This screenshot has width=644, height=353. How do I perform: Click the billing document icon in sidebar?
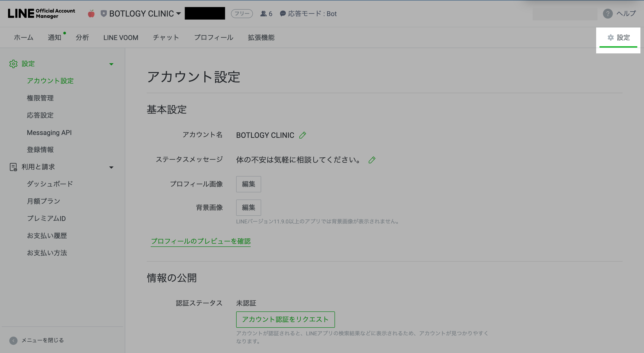pos(13,167)
